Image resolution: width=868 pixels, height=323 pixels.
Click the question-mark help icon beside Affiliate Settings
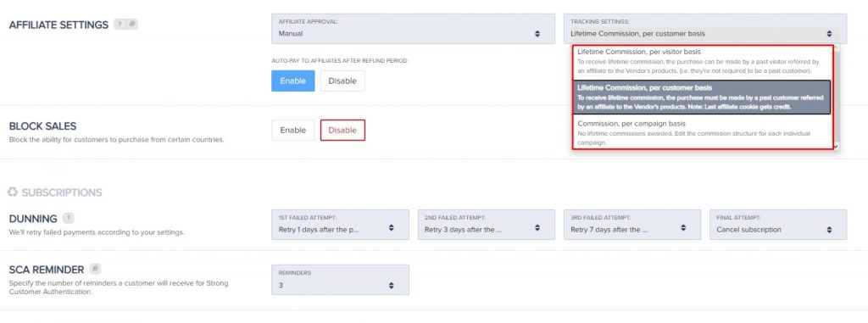[120, 25]
